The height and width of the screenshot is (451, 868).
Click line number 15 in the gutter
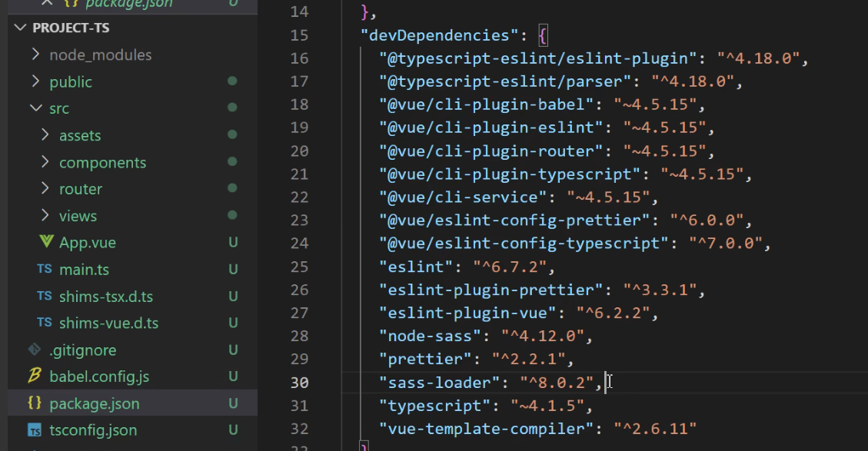(300, 35)
